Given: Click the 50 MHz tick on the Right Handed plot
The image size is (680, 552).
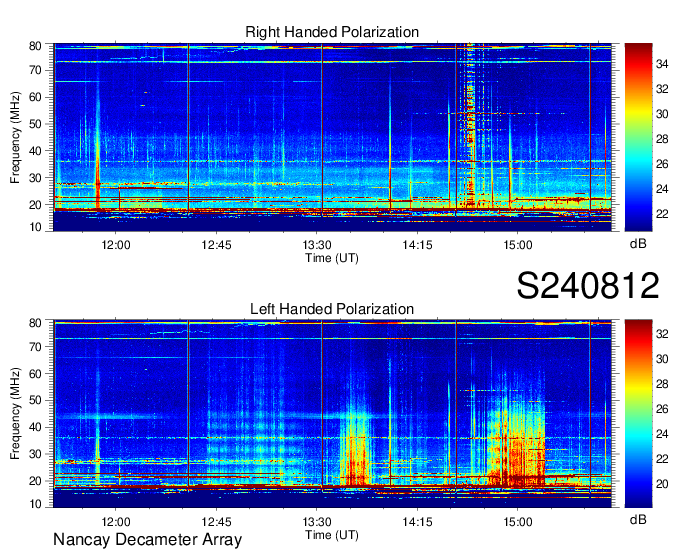Looking at the screenshot, I should click(x=36, y=124).
